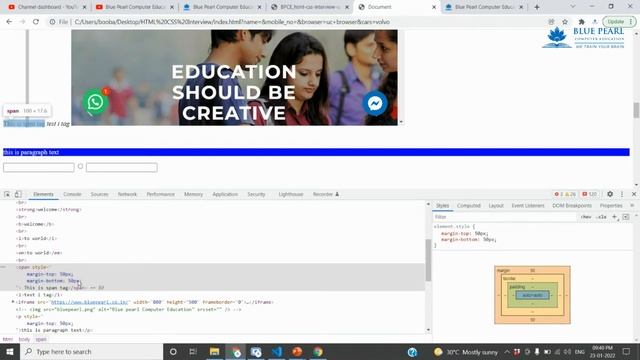Click the new style rule plus icon
640x360 pixels.
tap(615, 217)
